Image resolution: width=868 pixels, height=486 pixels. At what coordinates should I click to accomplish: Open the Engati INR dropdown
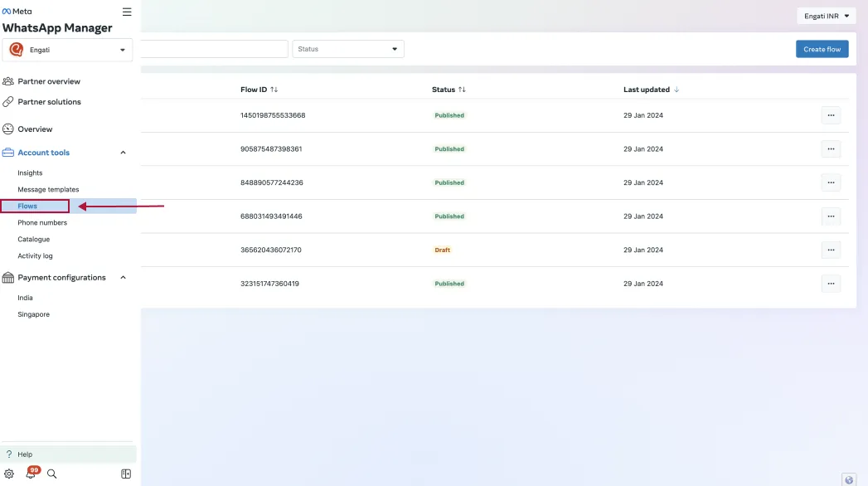(x=827, y=16)
